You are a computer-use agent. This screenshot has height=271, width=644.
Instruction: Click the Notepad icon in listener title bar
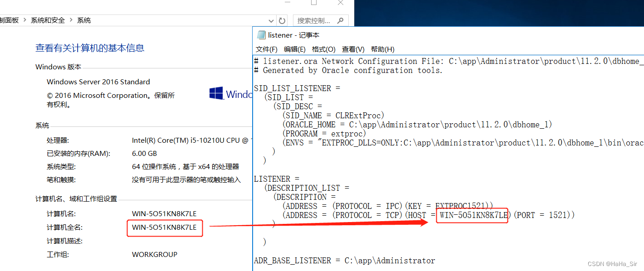pyautogui.click(x=261, y=35)
